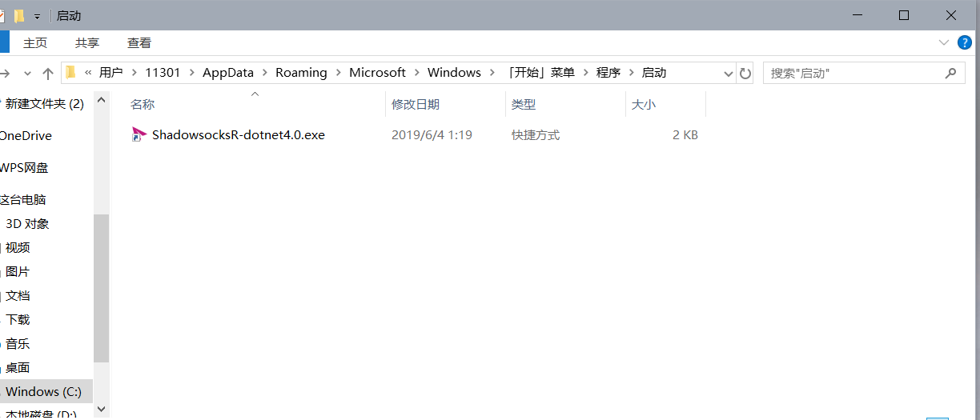Click the search magnifier icon
Screen dimensions: 980x420
point(950,73)
